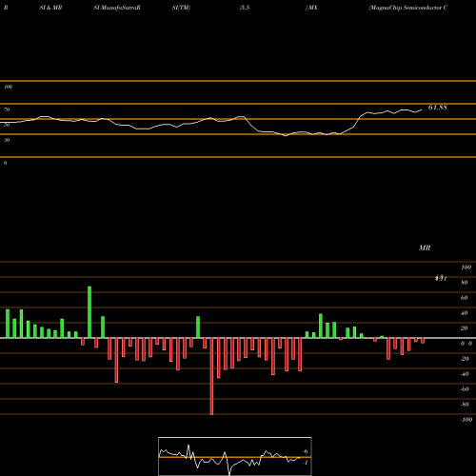Click the -100 label on MR axis
This screenshot has height=476, width=476.
466,420
